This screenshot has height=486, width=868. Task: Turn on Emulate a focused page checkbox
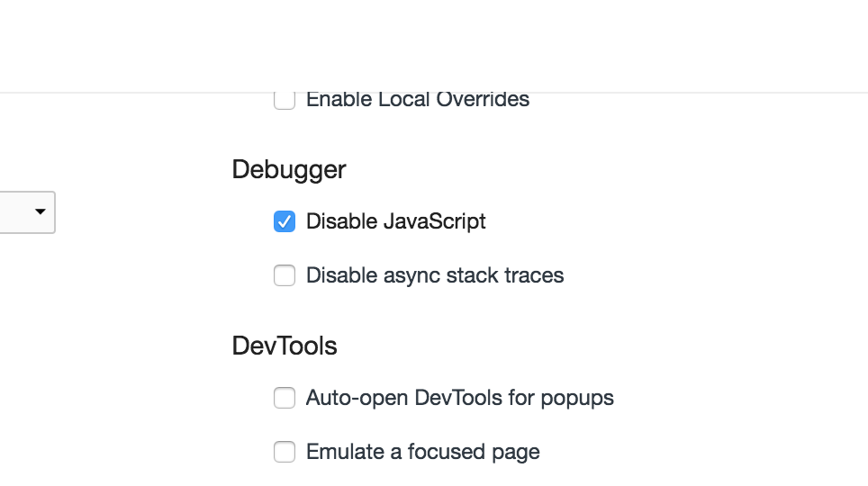(x=285, y=452)
